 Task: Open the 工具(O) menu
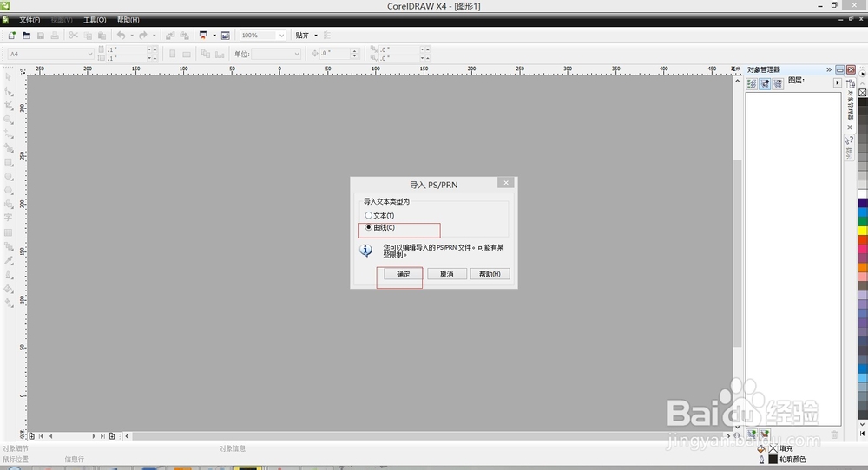point(95,20)
